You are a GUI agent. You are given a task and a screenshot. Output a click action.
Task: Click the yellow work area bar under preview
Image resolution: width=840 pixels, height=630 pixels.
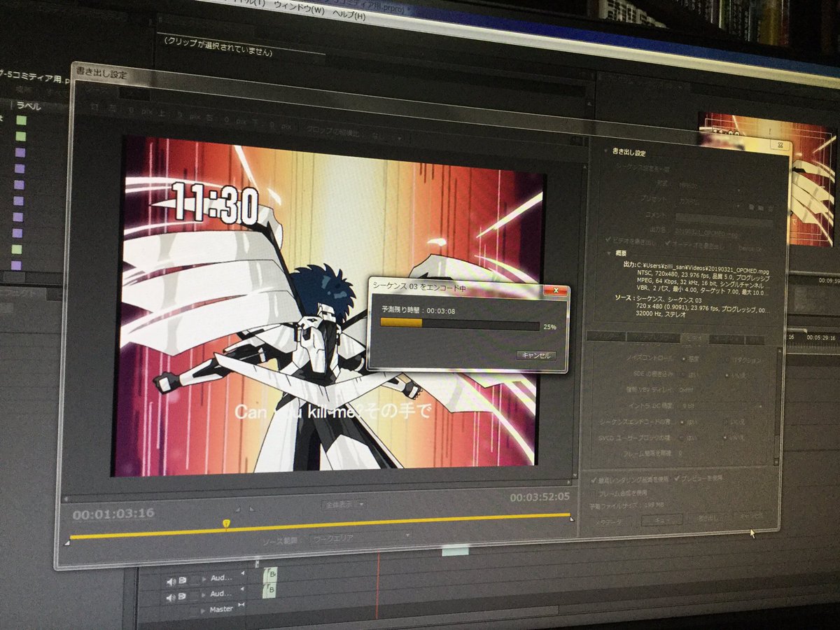[321, 526]
